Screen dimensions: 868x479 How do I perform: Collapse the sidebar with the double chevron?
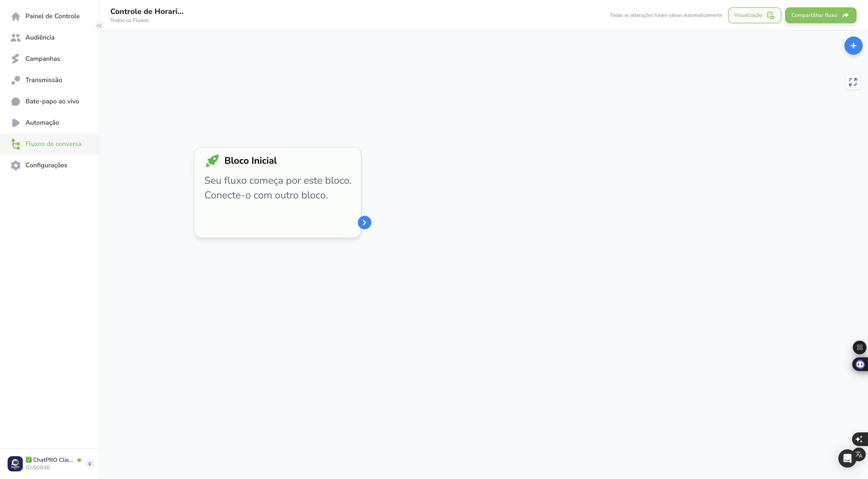pos(99,26)
